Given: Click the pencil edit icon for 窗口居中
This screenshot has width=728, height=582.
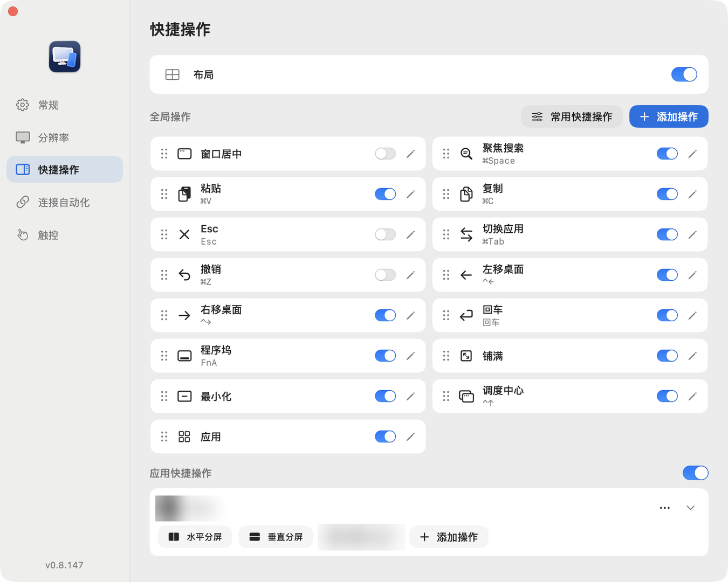Looking at the screenshot, I should tap(410, 154).
